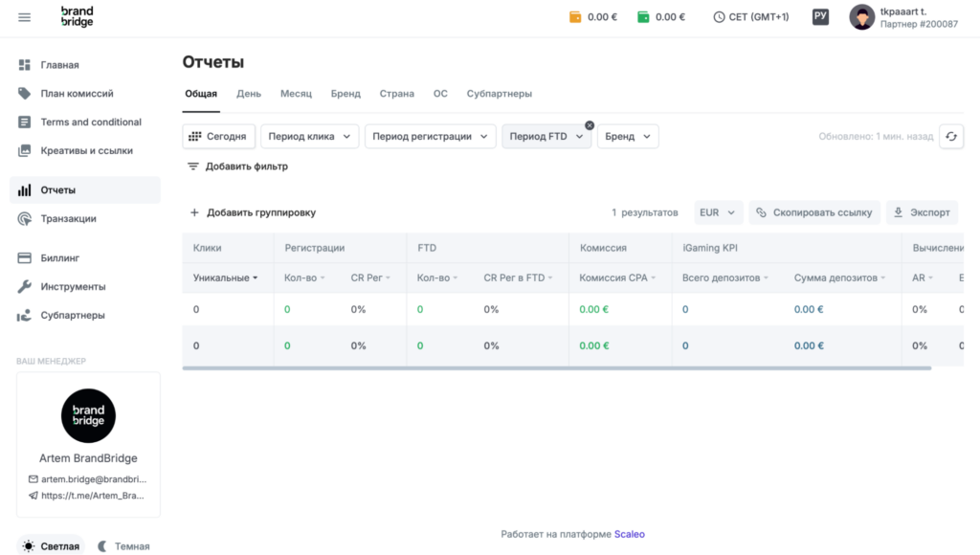This screenshot has width=980, height=555.
Task: Click the 1 результатов count text
Action: [x=644, y=212]
